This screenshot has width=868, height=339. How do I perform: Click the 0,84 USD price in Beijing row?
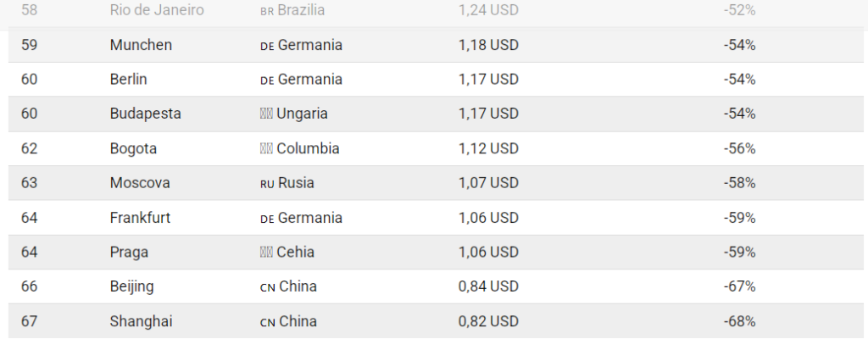click(488, 286)
